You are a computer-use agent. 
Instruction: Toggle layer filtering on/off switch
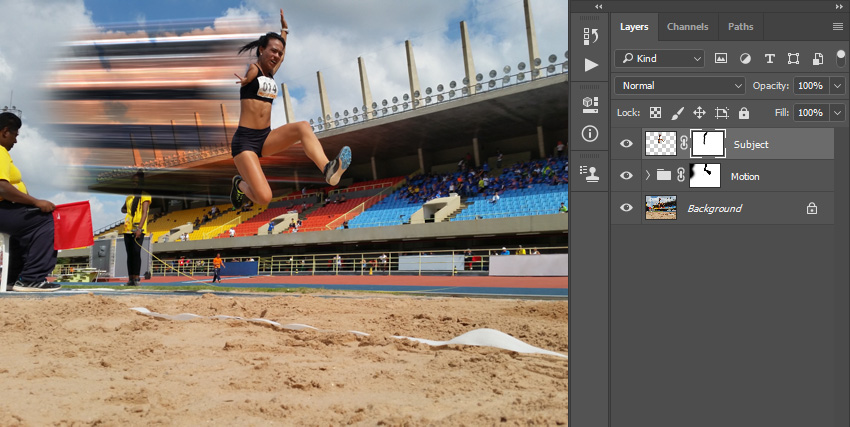pos(840,58)
